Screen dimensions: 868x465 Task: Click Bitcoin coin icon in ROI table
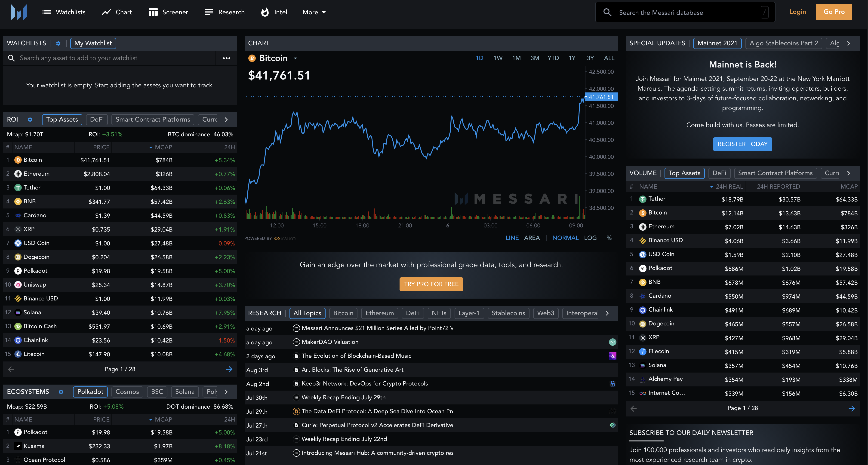point(18,160)
